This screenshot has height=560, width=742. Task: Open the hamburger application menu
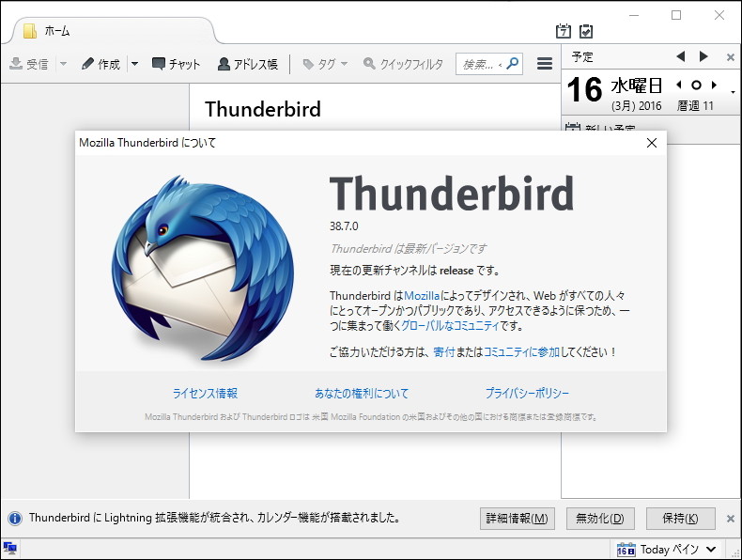545,64
